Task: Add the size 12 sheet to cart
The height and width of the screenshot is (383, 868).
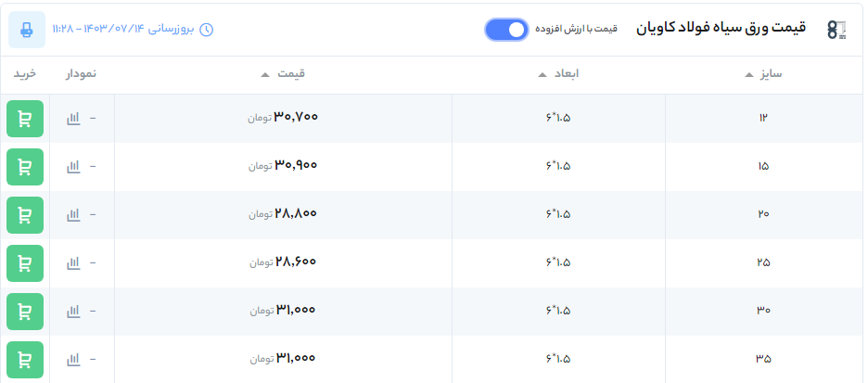Action: [x=25, y=119]
